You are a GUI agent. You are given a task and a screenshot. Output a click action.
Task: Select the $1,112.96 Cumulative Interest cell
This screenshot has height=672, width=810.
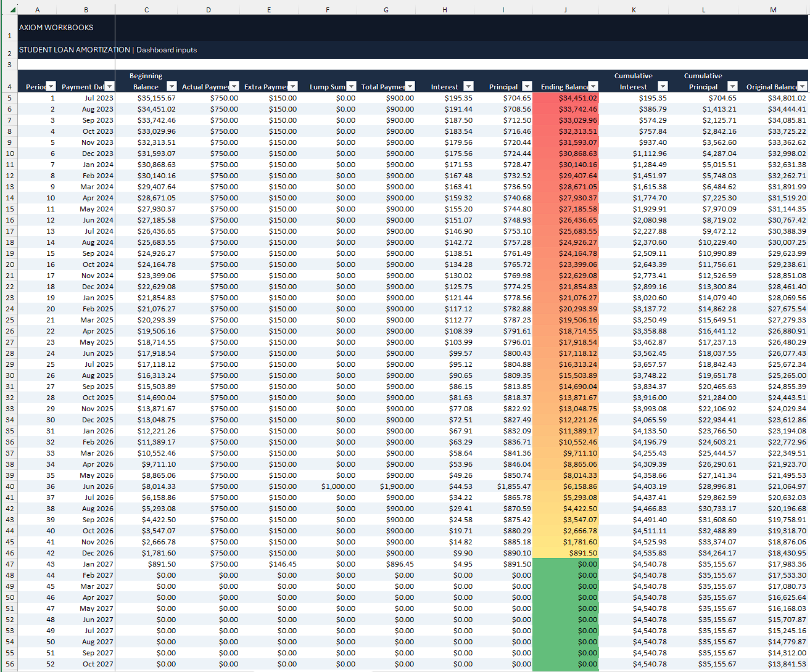634,154
